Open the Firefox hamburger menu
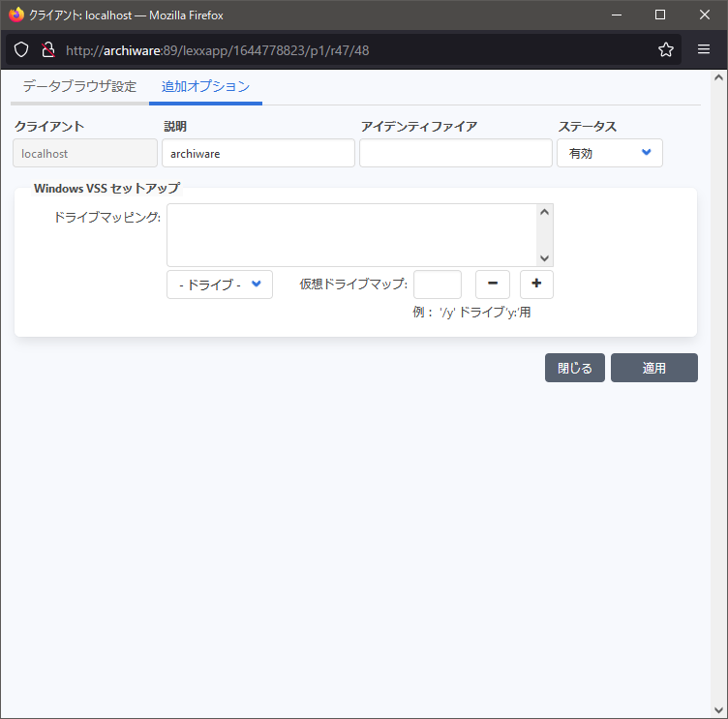 704,50
